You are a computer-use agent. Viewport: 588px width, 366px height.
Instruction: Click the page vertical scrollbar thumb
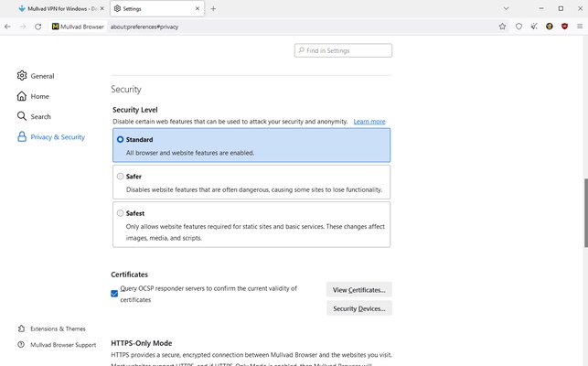pyautogui.click(x=586, y=213)
